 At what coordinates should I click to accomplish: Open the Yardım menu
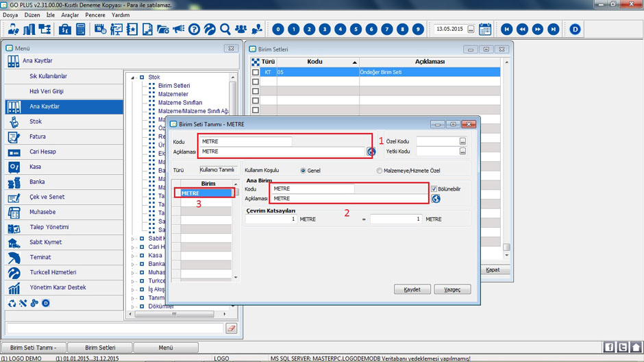(121, 15)
